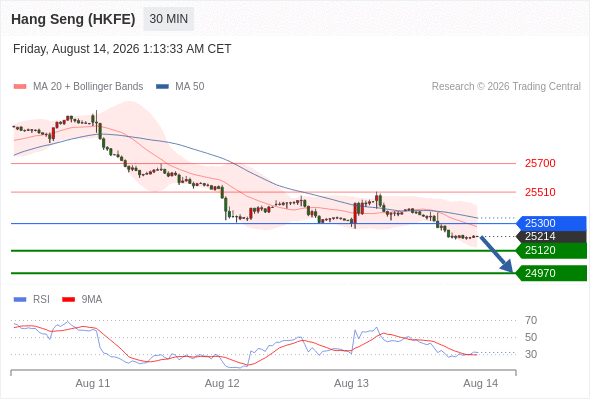The width and height of the screenshot is (590, 400).
Task: Click the Aug 13 date axis label
Action: 351,383
